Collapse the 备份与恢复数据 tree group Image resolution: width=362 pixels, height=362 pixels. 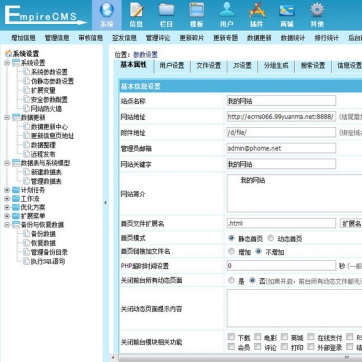(7, 225)
